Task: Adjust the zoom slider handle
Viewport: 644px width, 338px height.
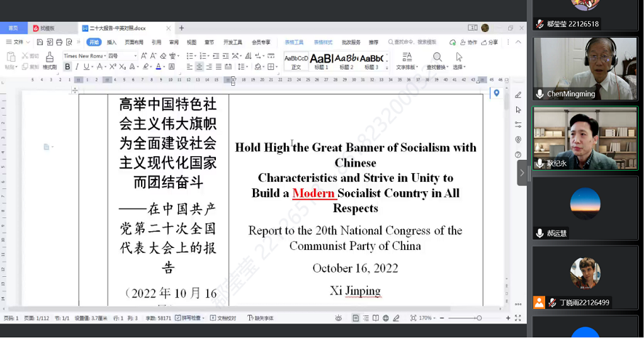Action: pyautogui.click(x=479, y=318)
